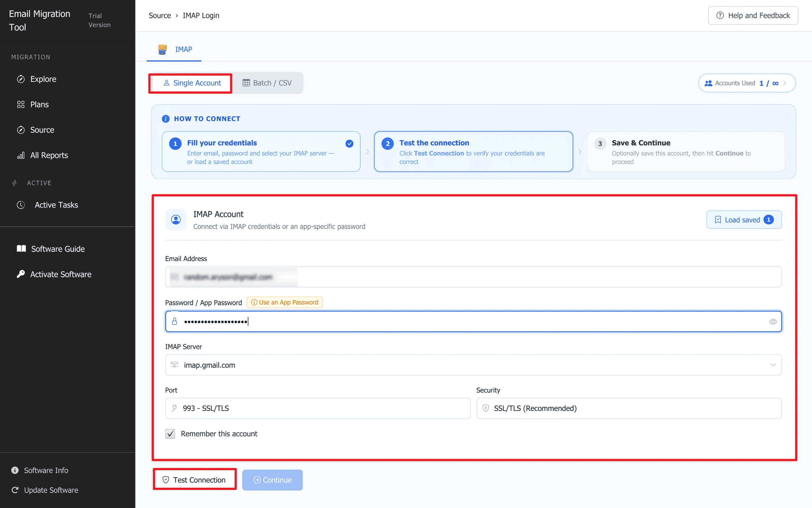Click the Activate Software key icon
The width and height of the screenshot is (812, 508).
point(21,274)
